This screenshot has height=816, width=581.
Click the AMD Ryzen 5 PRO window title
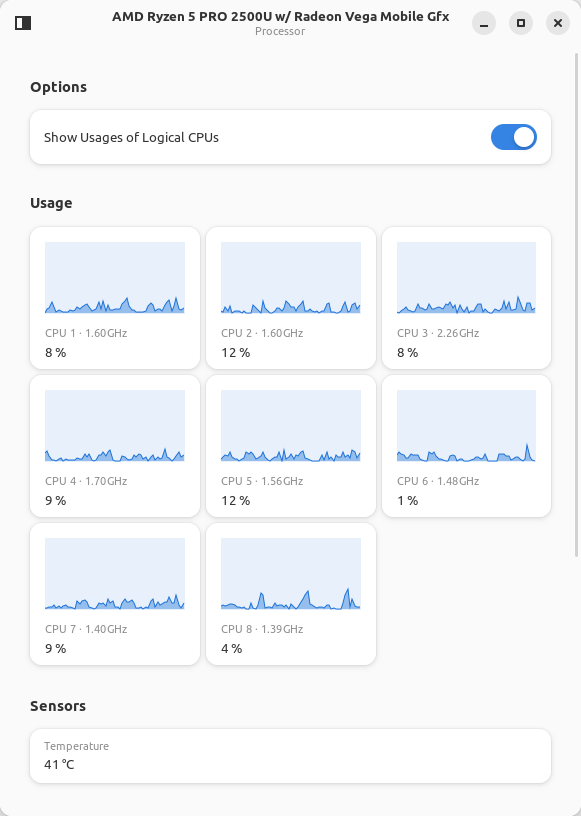coord(281,17)
